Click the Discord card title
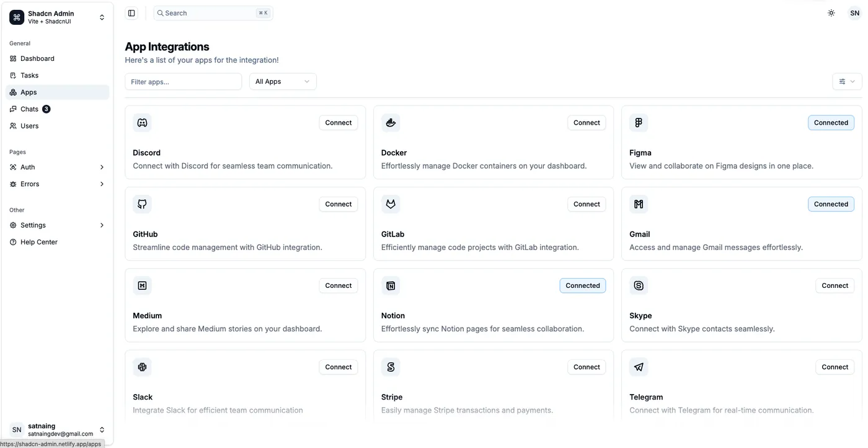Viewport: 868px width, 448px height. click(x=147, y=153)
